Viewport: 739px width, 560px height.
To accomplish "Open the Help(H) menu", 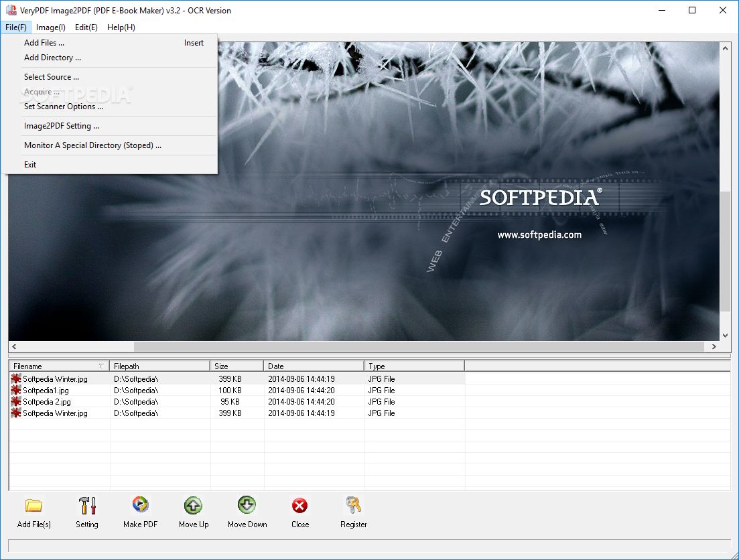I will 121,27.
